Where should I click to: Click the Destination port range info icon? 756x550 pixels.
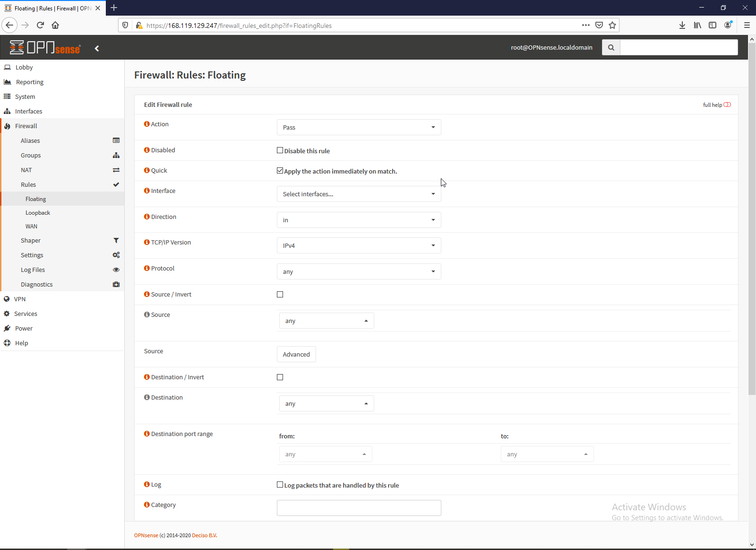147,434
